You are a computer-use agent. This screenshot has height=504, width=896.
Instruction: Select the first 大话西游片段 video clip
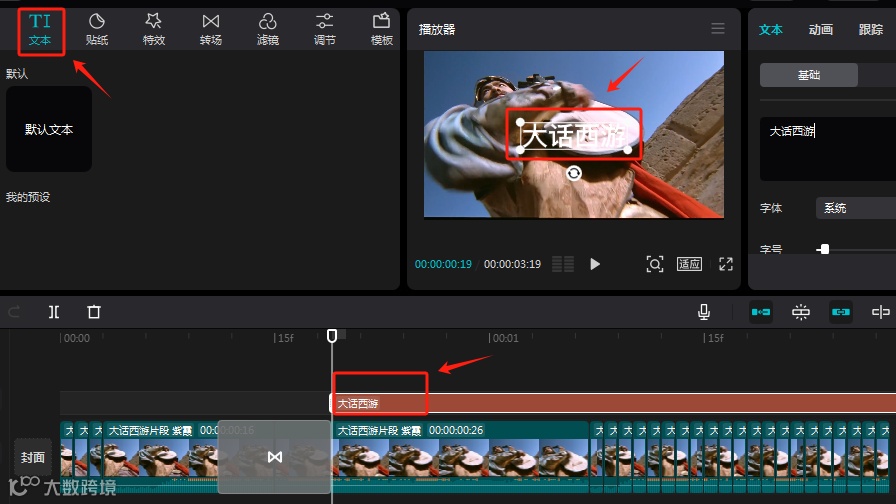pos(160,457)
